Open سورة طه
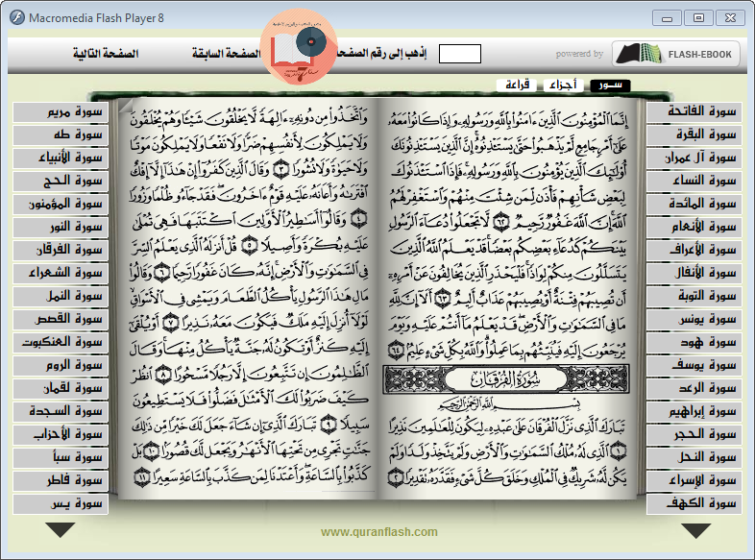 (x=61, y=134)
